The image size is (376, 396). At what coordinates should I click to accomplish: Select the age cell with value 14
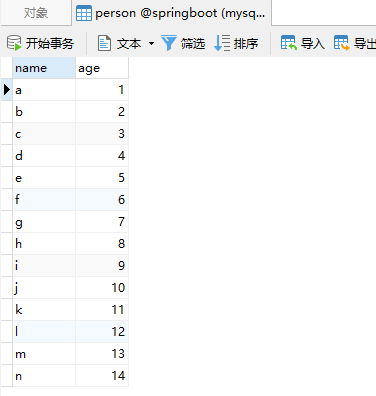pyautogui.click(x=102, y=376)
